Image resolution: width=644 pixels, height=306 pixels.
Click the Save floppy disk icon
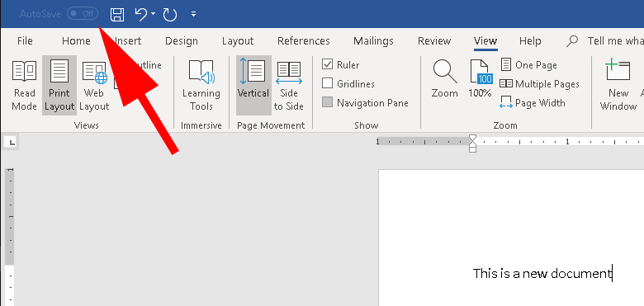pyautogui.click(x=117, y=14)
